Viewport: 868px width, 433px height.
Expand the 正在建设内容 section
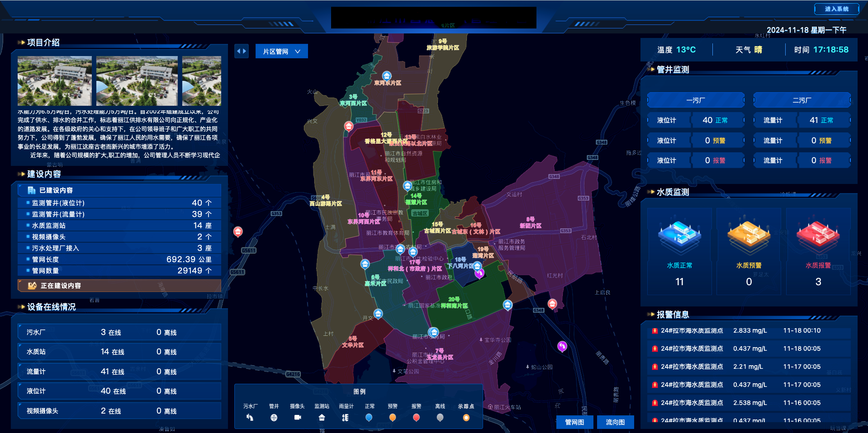pyautogui.click(x=119, y=286)
